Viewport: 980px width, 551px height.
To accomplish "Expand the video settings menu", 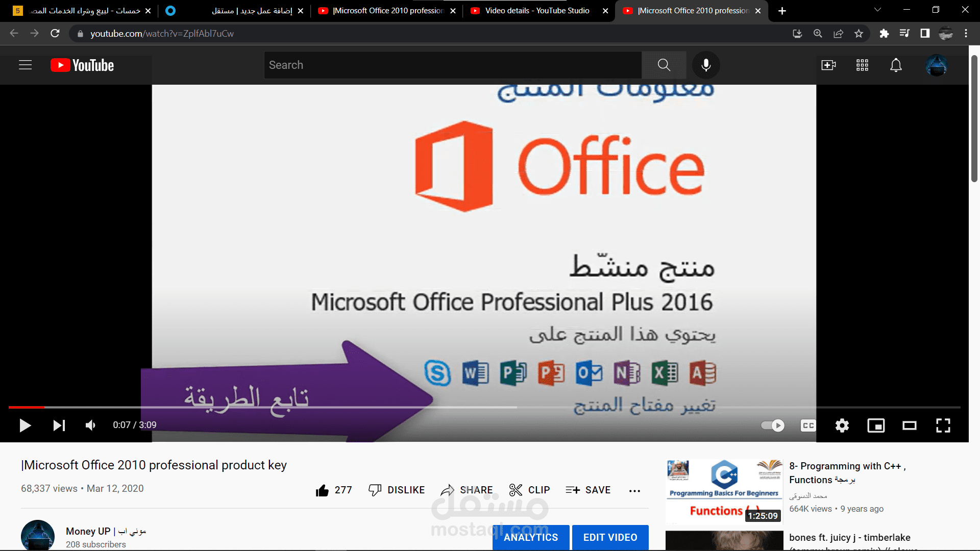I will tap(842, 425).
